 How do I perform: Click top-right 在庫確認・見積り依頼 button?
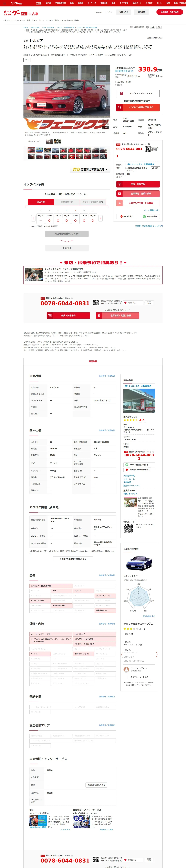click(170, 12)
